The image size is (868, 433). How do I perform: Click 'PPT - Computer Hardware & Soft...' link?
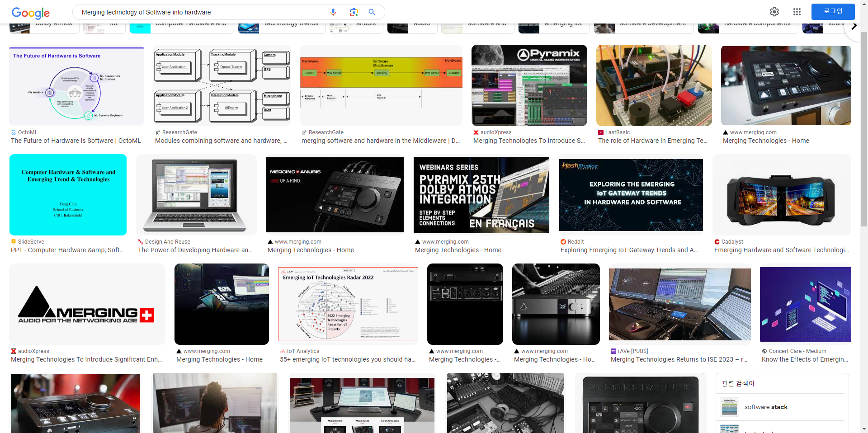[67, 250]
